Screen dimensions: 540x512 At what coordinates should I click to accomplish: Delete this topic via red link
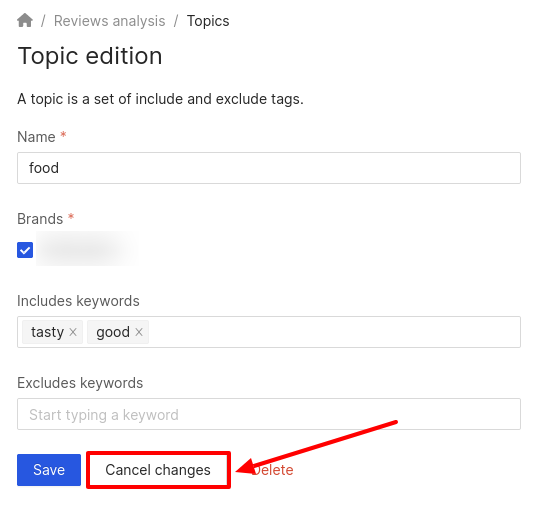(272, 470)
